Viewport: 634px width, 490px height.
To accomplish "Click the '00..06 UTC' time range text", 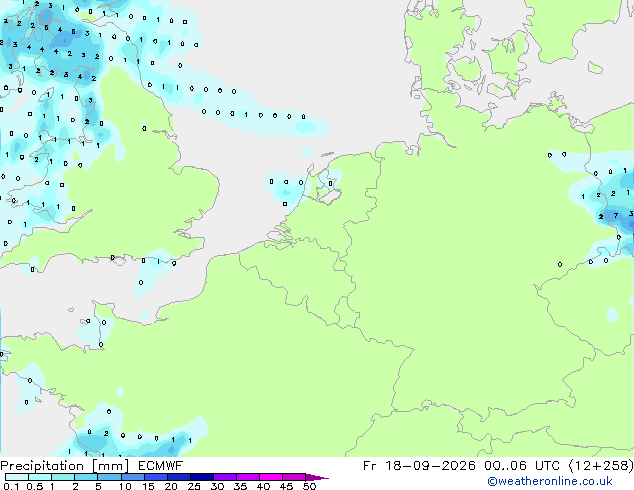I will [522, 466].
